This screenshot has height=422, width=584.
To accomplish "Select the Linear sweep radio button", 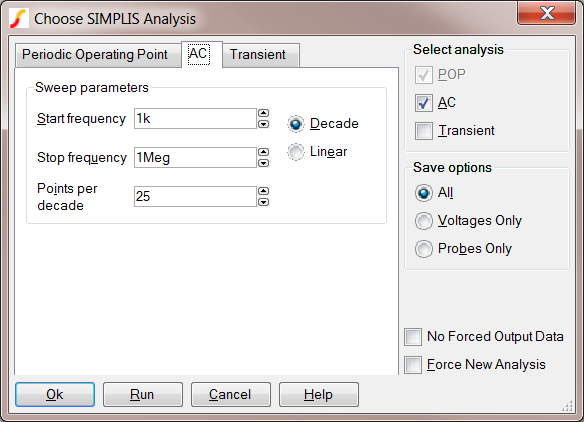I will click(296, 152).
